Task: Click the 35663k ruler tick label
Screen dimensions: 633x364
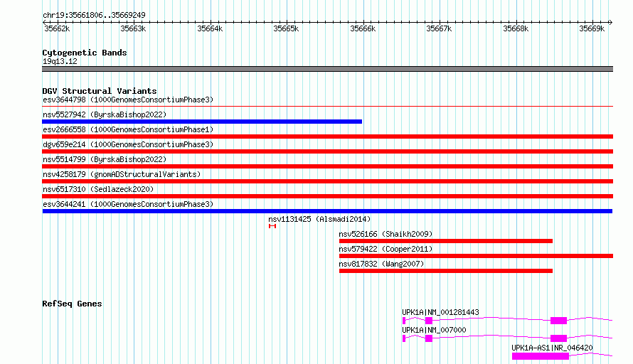Action: point(133,28)
